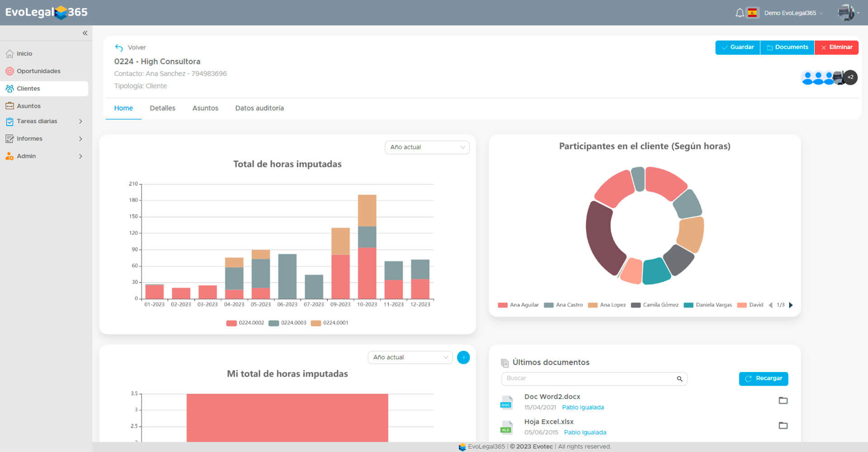Click the 0224.0001 orange legend swatch
This screenshot has height=452, width=868.
316,323
